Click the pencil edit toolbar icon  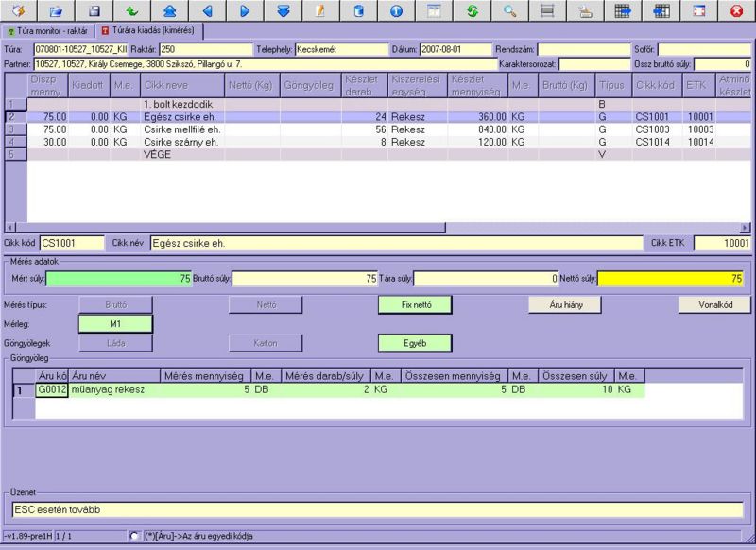(320, 10)
